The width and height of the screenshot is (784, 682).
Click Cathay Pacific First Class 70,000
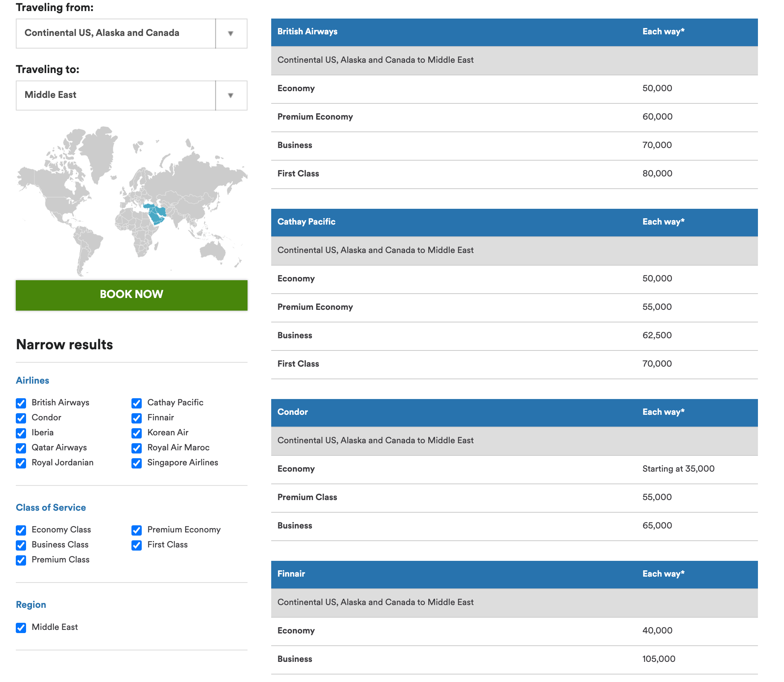click(657, 364)
